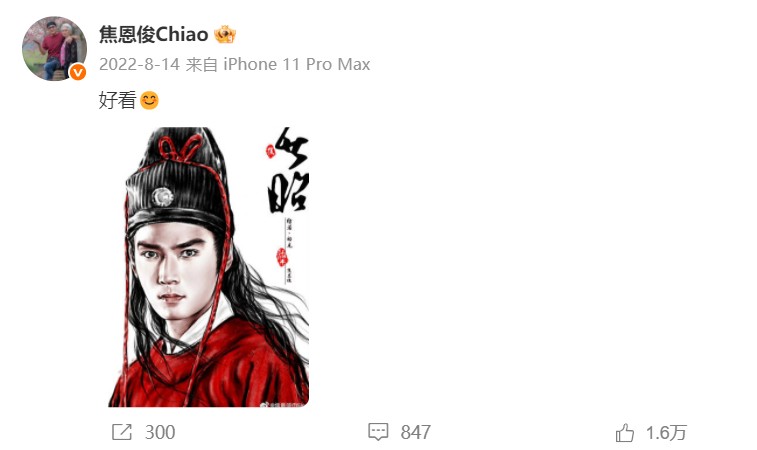Open the comment bubble icon

378,432
